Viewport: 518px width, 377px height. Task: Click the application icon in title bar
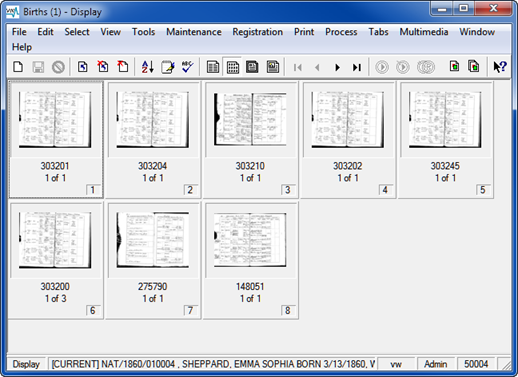(x=12, y=12)
